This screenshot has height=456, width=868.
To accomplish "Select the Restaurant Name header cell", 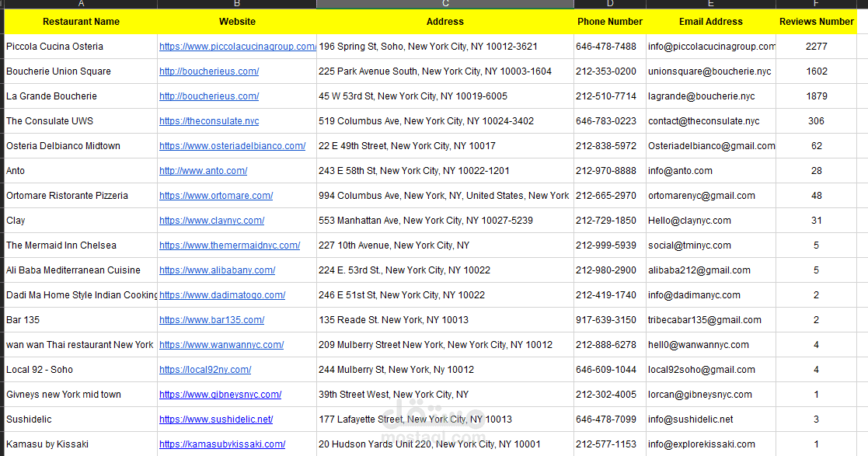I will point(81,22).
